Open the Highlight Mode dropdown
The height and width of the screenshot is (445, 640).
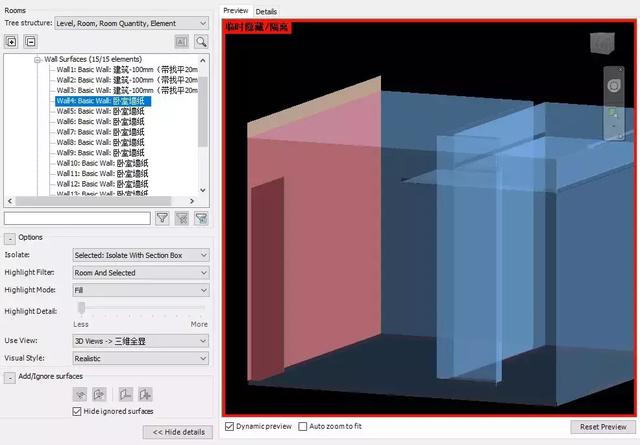141,290
